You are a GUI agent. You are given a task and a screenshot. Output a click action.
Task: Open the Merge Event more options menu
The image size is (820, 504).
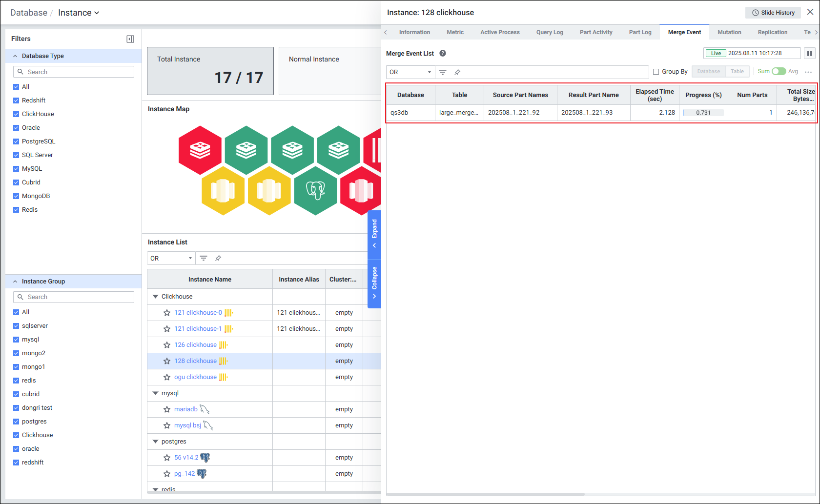click(808, 72)
